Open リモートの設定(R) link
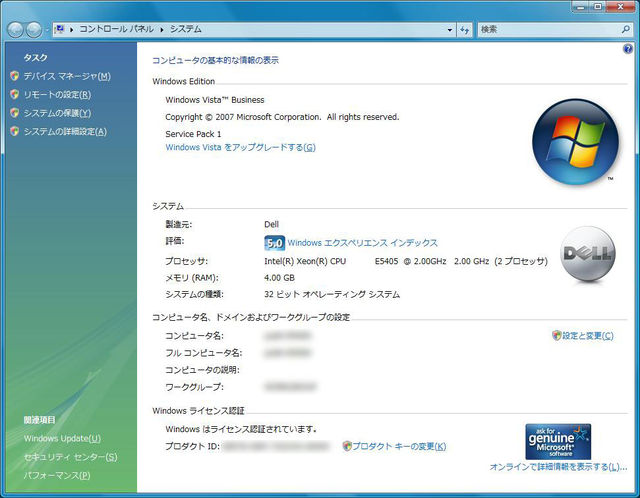Image resolution: width=640 pixels, height=498 pixels. (x=57, y=95)
